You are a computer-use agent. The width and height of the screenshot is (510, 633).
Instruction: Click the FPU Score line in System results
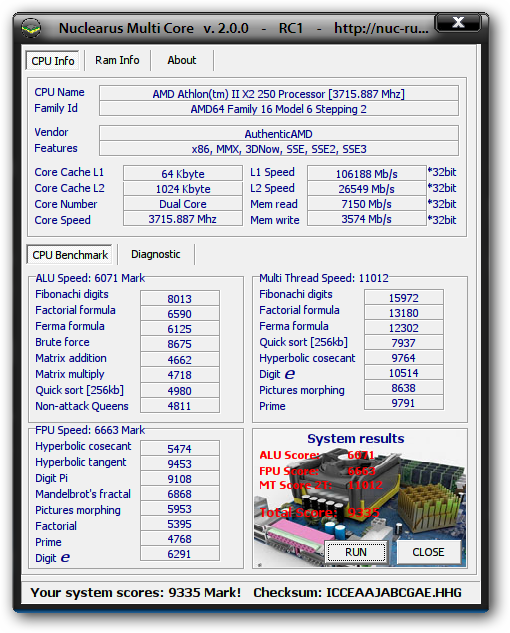click(x=317, y=471)
